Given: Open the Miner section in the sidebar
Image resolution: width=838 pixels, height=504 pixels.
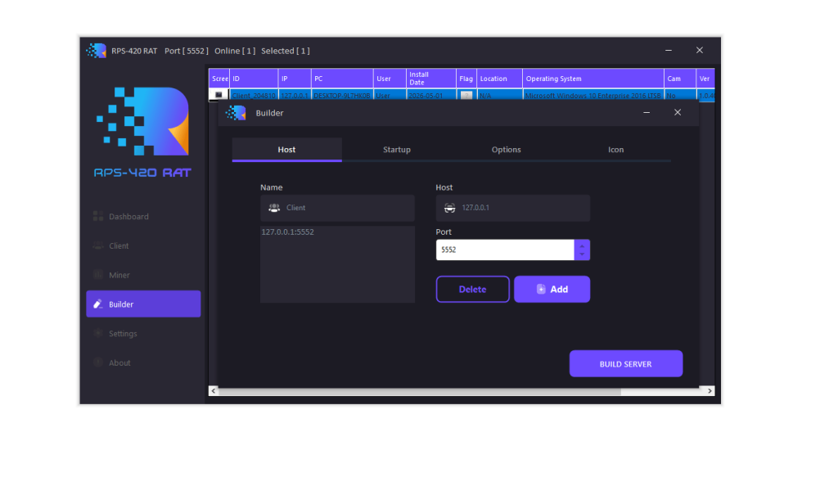Looking at the screenshot, I should pos(143,275).
